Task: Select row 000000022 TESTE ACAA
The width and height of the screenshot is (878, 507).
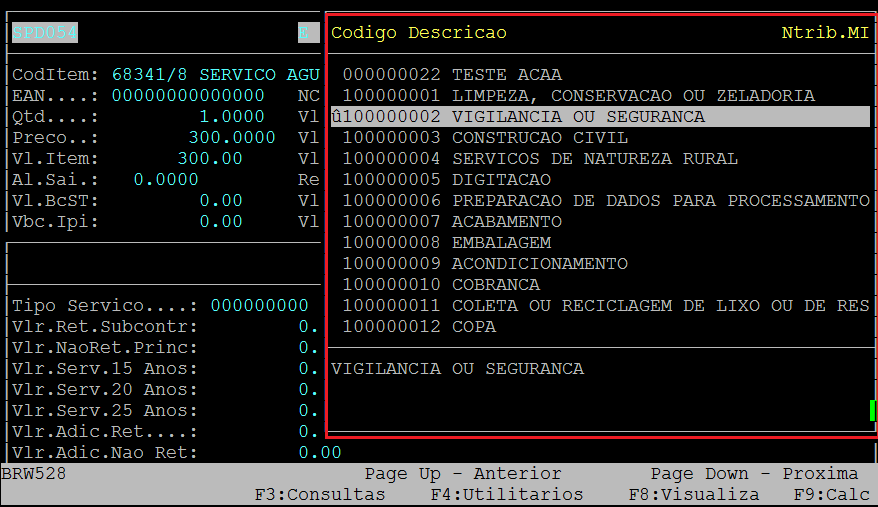Action: [x=452, y=75]
